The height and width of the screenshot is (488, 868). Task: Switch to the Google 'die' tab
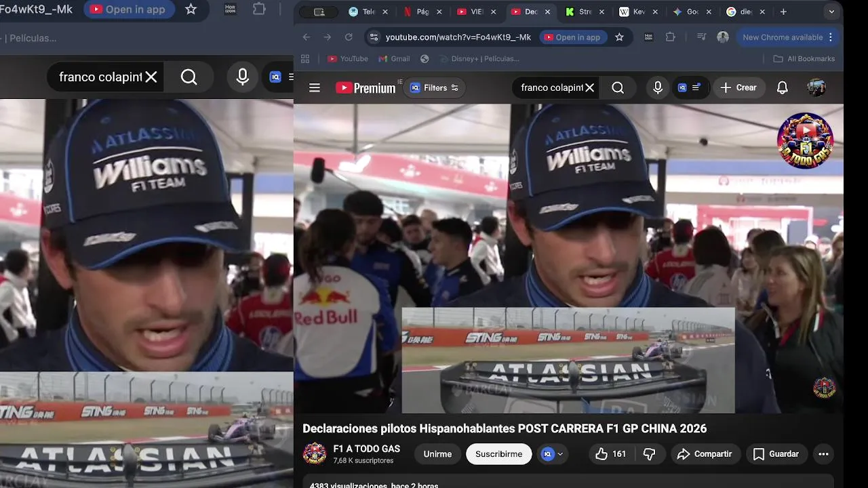(x=741, y=12)
